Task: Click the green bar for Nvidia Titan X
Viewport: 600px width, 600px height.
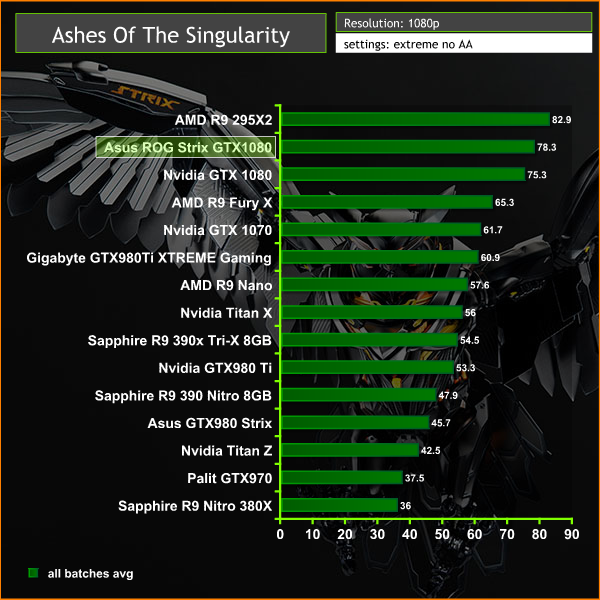Action: click(372, 312)
